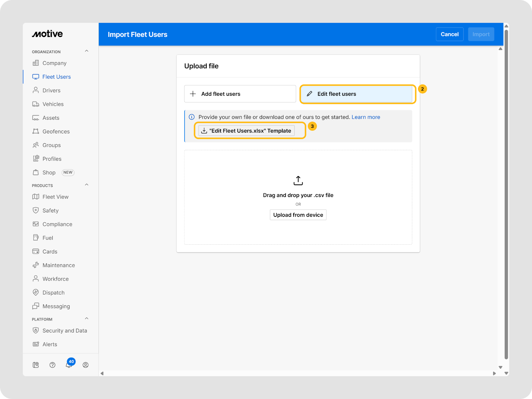Open Drivers in the sidebar
Screen dimensions: 532x399
point(51,90)
